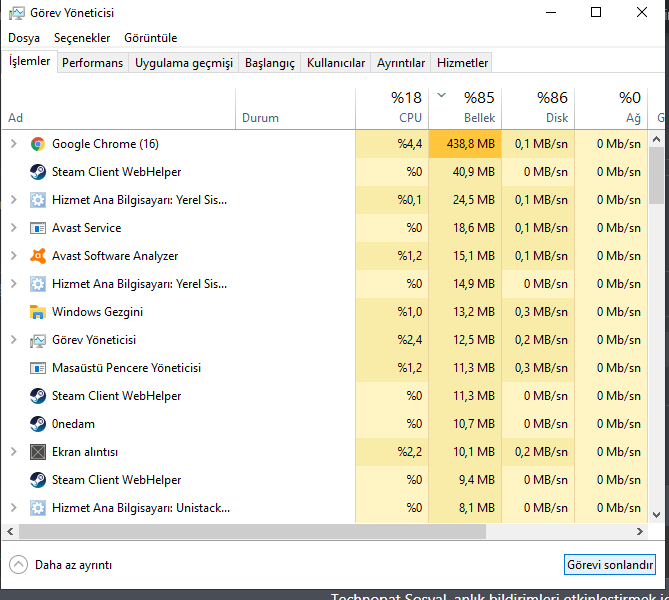Click the gear icon of the 24,5 MB Hizmet Ana Bilgisayarı row
This screenshot has width=669, height=600.
coord(38,200)
